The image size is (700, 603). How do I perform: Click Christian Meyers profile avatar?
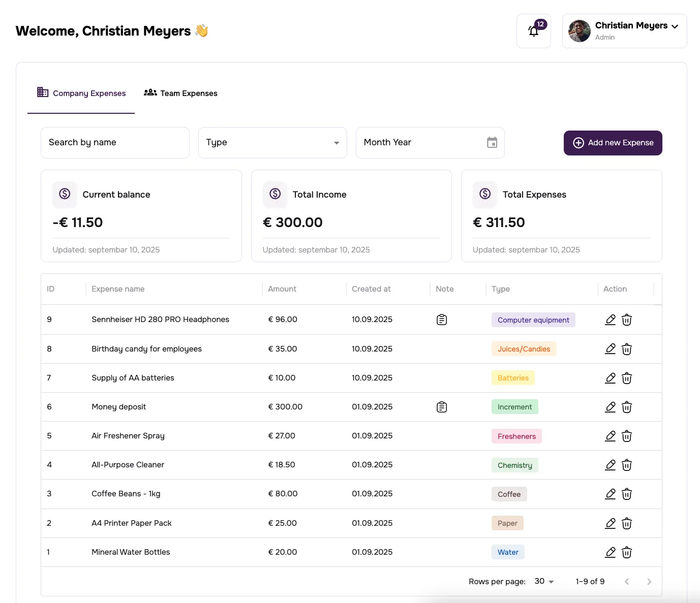click(579, 30)
